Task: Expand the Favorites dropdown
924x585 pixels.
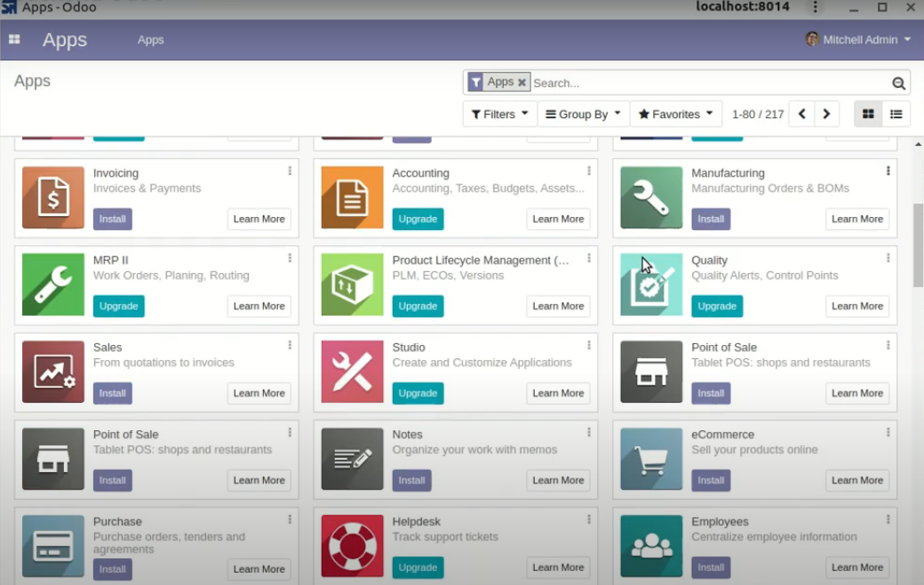Action: (x=676, y=114)
